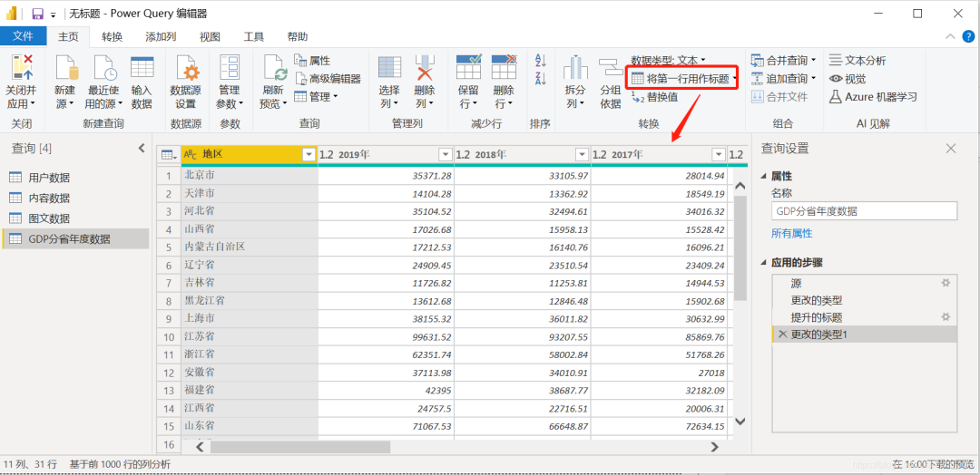Click the Remove Rows icon
The height and width of the screenshot is (475, 980).
(503, 68)
